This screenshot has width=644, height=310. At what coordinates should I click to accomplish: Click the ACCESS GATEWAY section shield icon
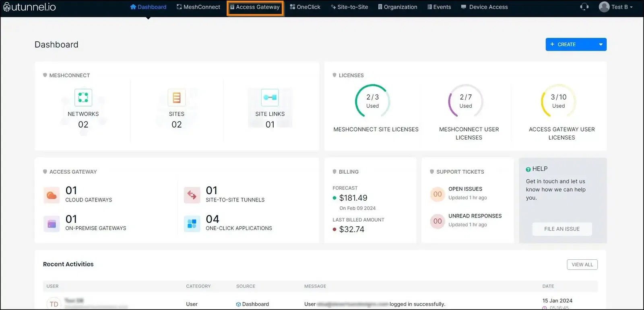[45, 172]
